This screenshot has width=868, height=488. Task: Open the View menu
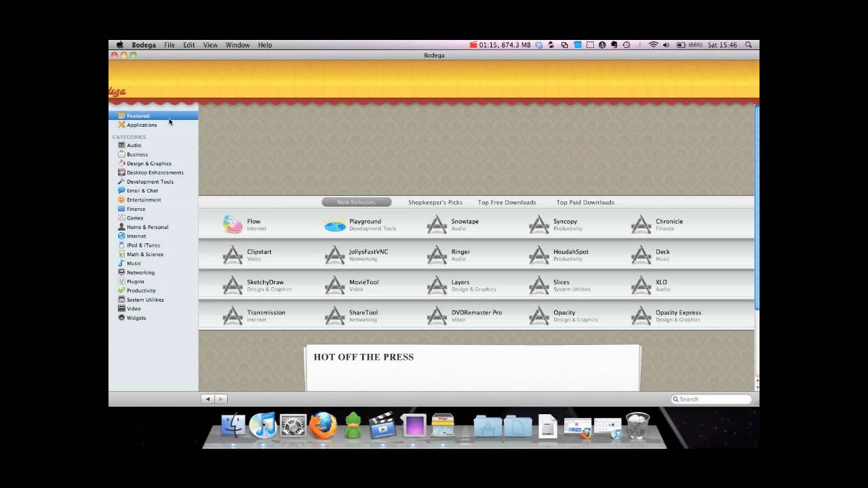tap(210, 45)
